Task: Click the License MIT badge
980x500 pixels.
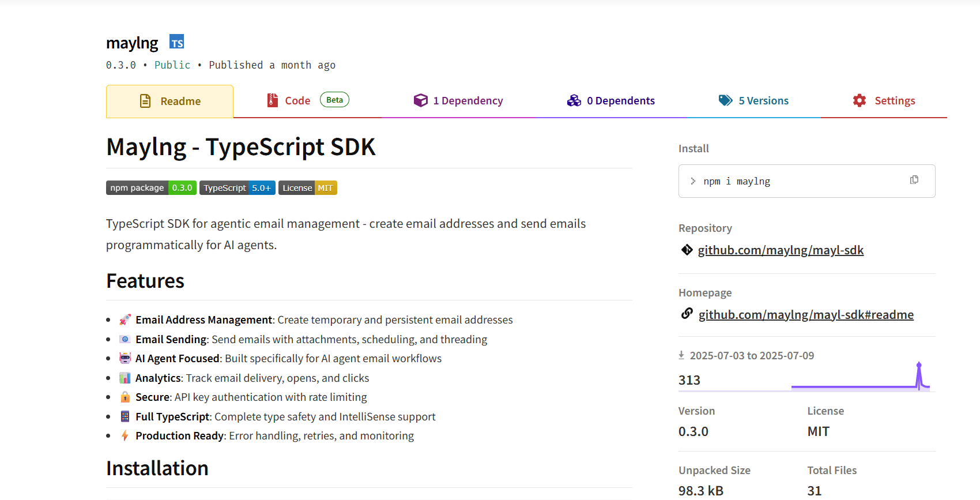Action: point(307,188)
